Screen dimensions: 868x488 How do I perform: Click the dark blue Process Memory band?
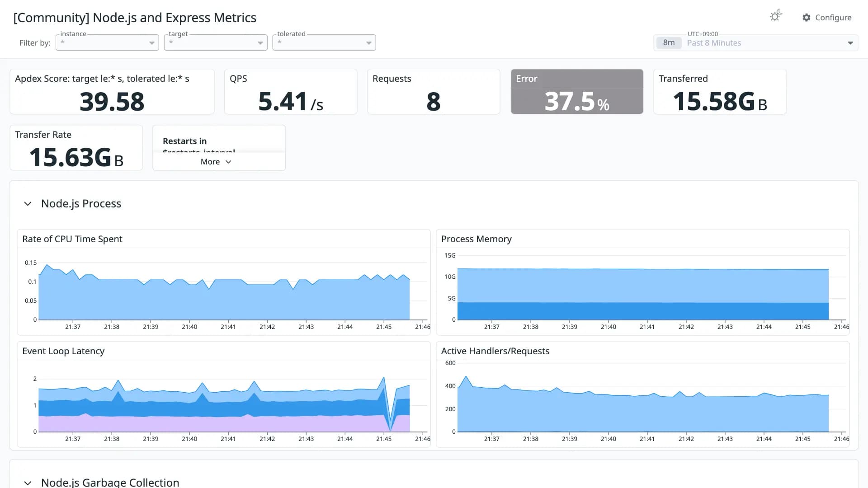(x=643, y=311)
